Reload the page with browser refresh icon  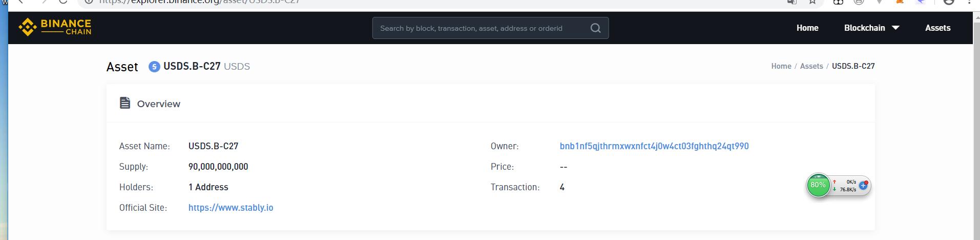pos(63,2)
